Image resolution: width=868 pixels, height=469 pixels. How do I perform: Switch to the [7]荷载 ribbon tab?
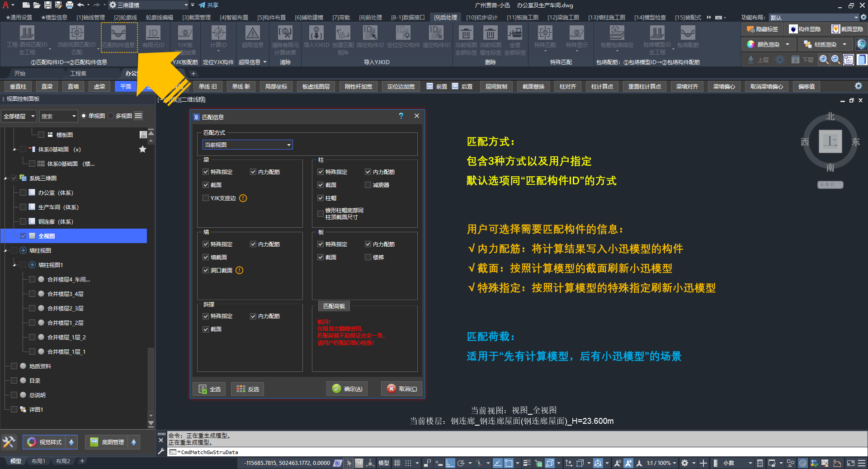tap(341, 18)
